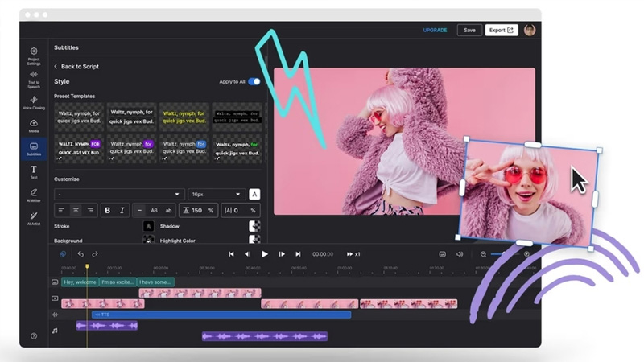Image resolution: width=644 pixels, height=362 pixels.
Task: Choose preset with green 'for' word
Action: tap(237, 148)
